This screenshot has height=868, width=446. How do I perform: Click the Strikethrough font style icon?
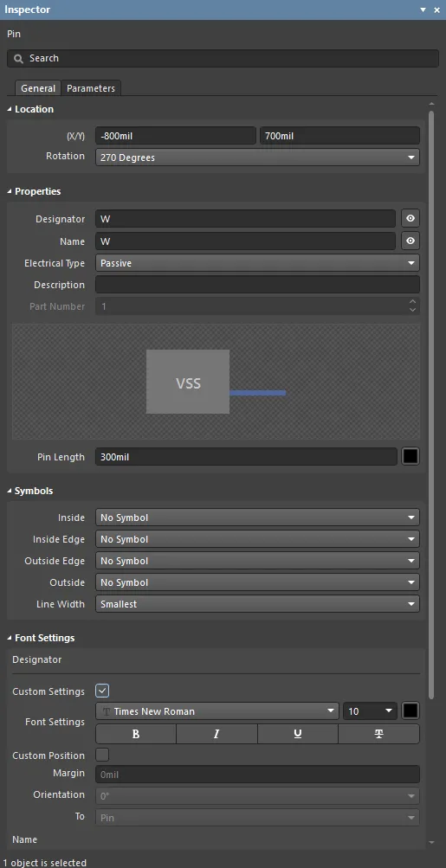click(379, 734)
